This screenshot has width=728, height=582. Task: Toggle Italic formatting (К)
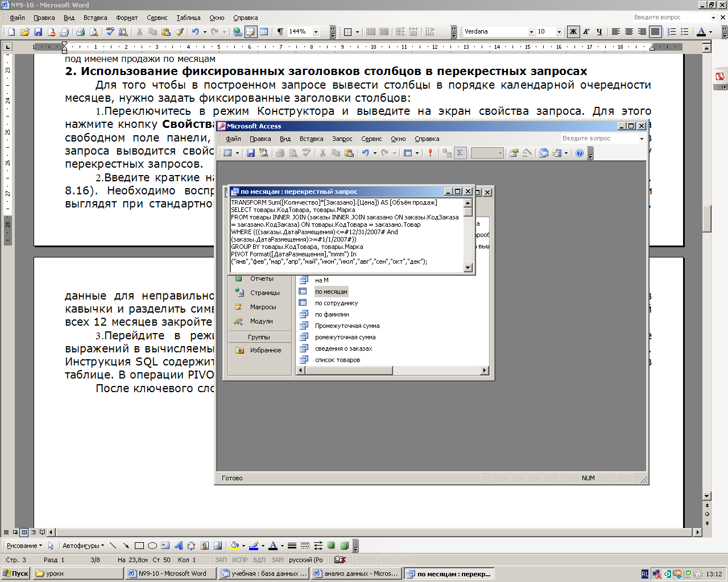coord(586,32)
